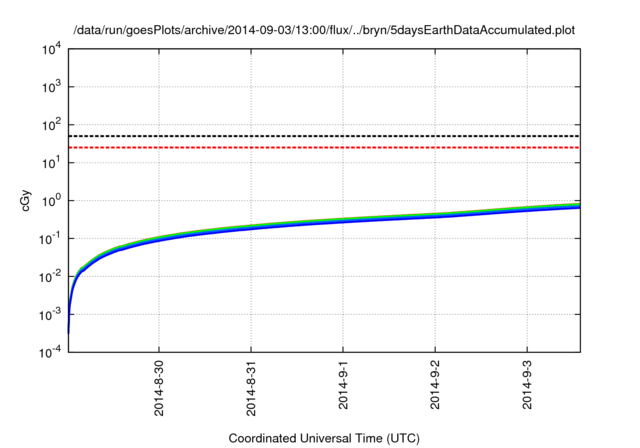
Task: Click the plot file path title
Action: 324,30
